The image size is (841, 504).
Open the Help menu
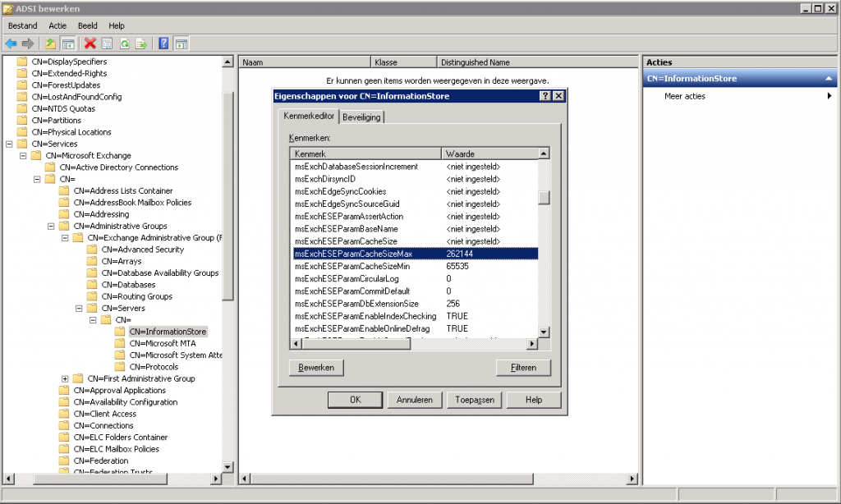click(x=117, y=25)
